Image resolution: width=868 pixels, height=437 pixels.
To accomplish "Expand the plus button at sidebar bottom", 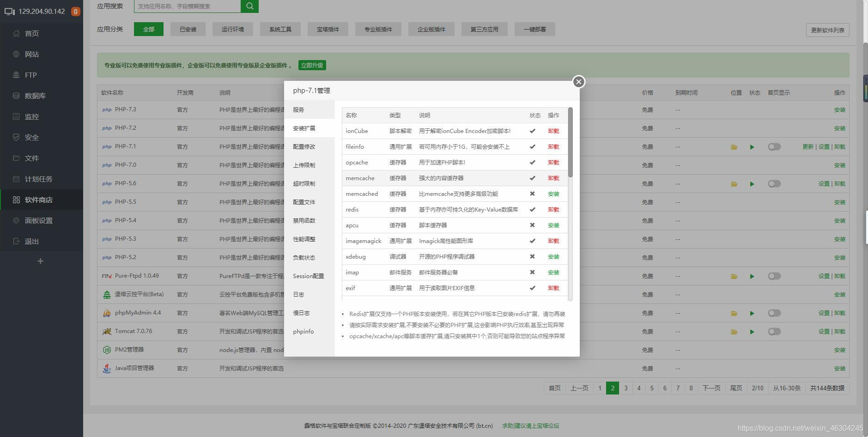I will point(40,261).
